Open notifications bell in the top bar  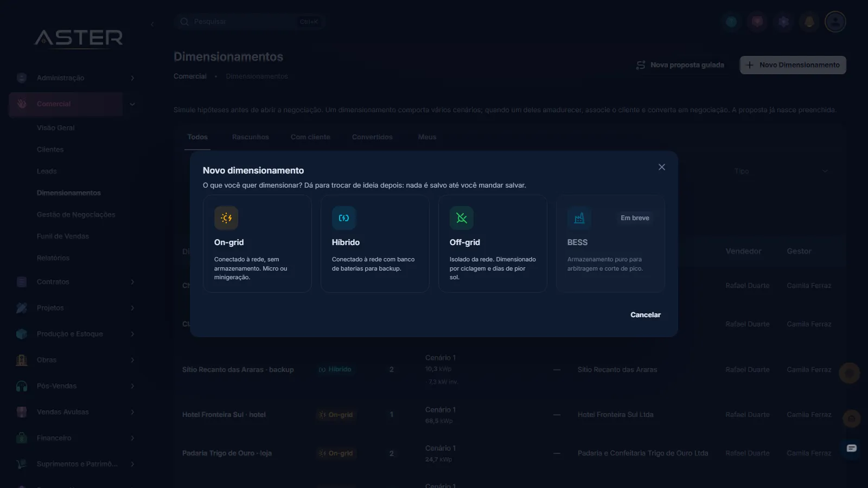click(809, 22)
